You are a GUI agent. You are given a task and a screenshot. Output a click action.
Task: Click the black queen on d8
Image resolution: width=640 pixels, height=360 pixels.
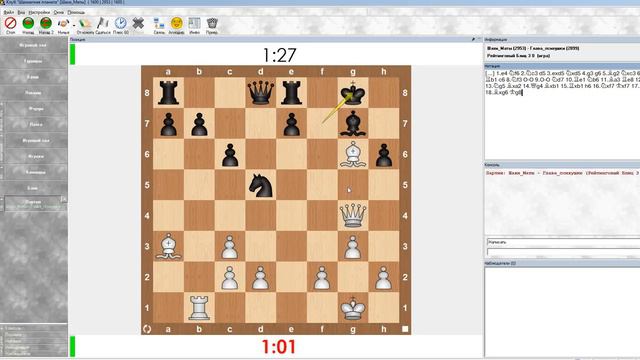click(260, 93)
